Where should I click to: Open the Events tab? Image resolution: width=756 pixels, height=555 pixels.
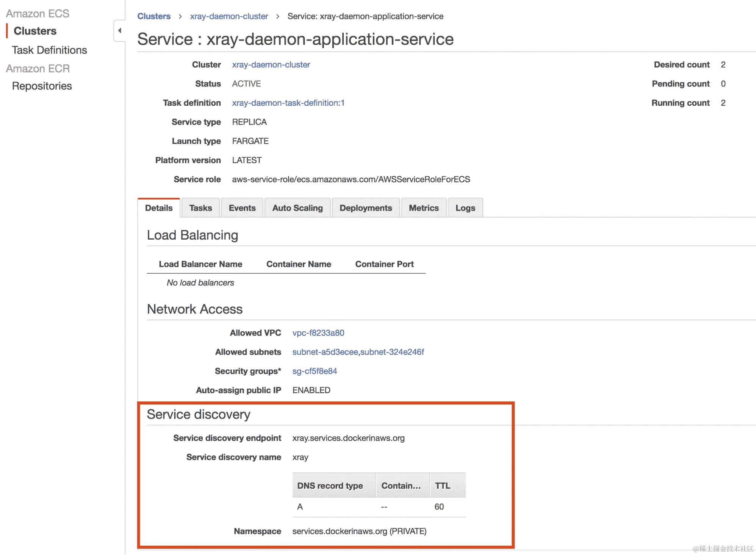[242, 208]
